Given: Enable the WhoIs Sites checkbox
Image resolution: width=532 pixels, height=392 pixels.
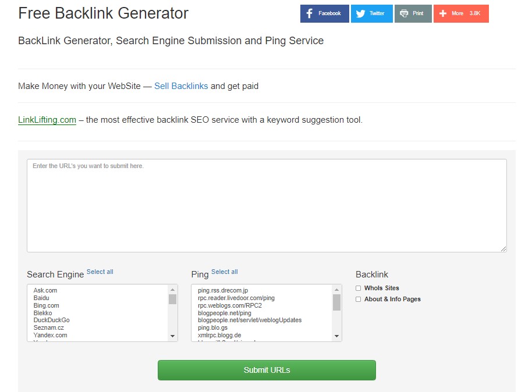Looking at the screenshot, I should coord(359,288).
